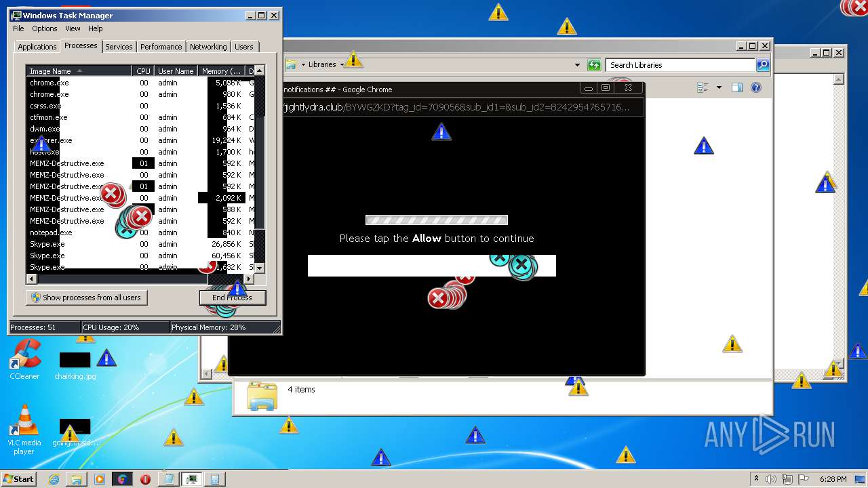Click the Libraries folder icon beside 4 items
The height and width of the screenshot is (488, 868).
[x=262, y=396]
